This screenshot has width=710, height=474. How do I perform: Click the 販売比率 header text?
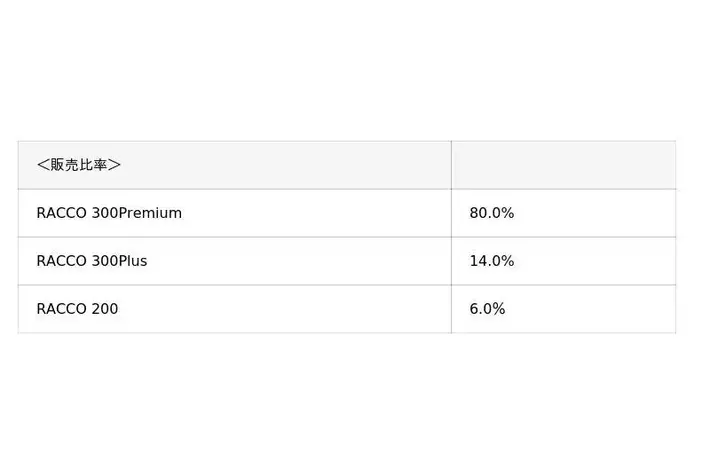coord(79,165)
